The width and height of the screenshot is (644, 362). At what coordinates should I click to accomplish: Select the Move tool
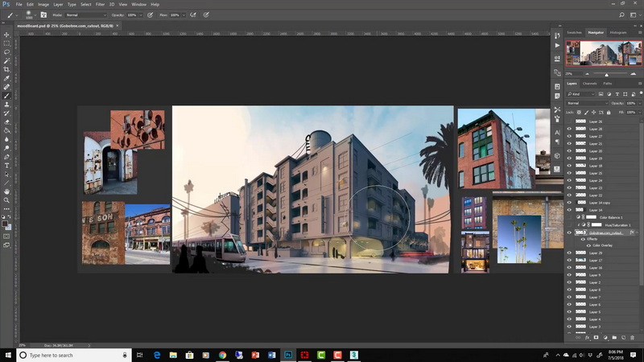tap(6, 35)
